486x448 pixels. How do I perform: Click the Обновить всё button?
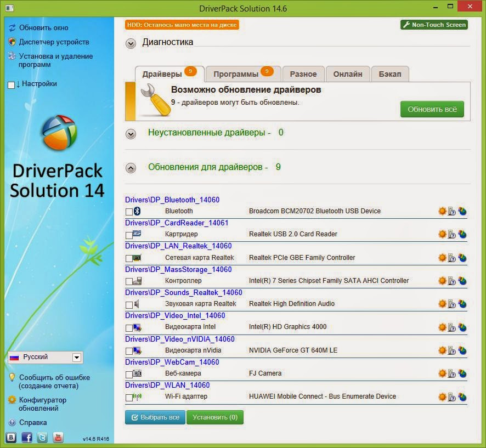[x=432, y=109]
